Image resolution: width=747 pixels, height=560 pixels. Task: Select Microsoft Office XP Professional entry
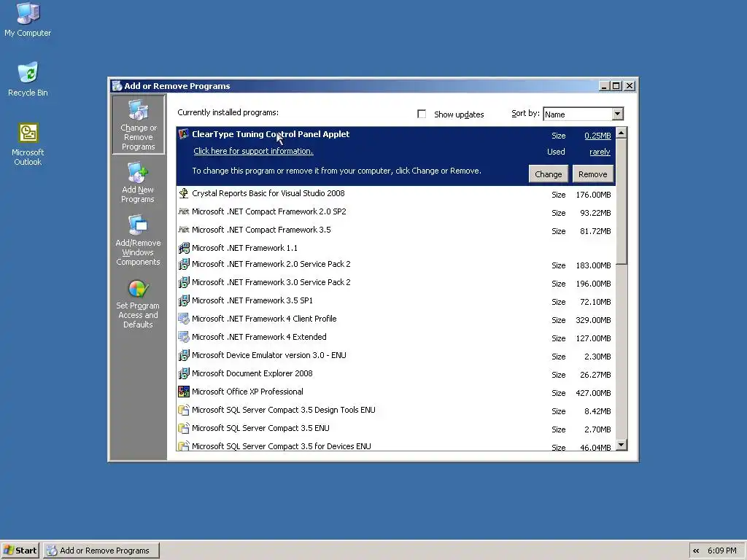[395, 392]
